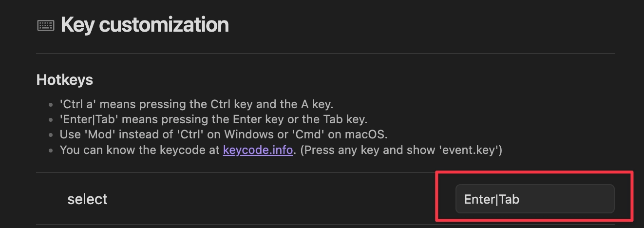Click the Use 'Mod' instruction line

(x=223, y=134)
